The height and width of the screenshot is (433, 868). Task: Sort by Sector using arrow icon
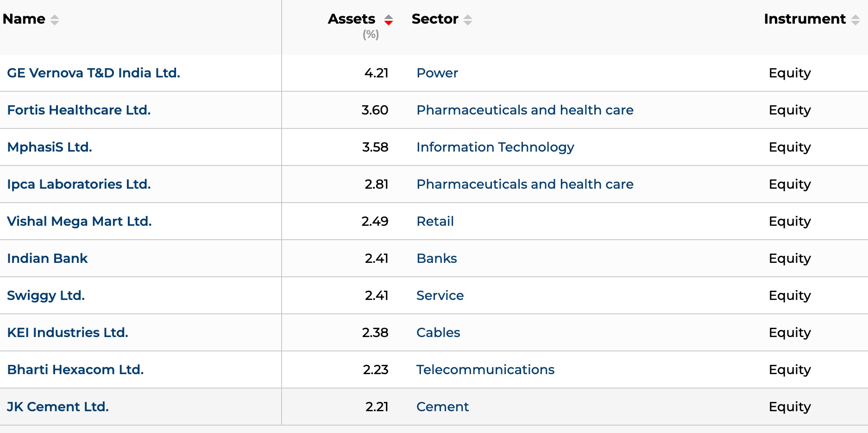(468, 20)
